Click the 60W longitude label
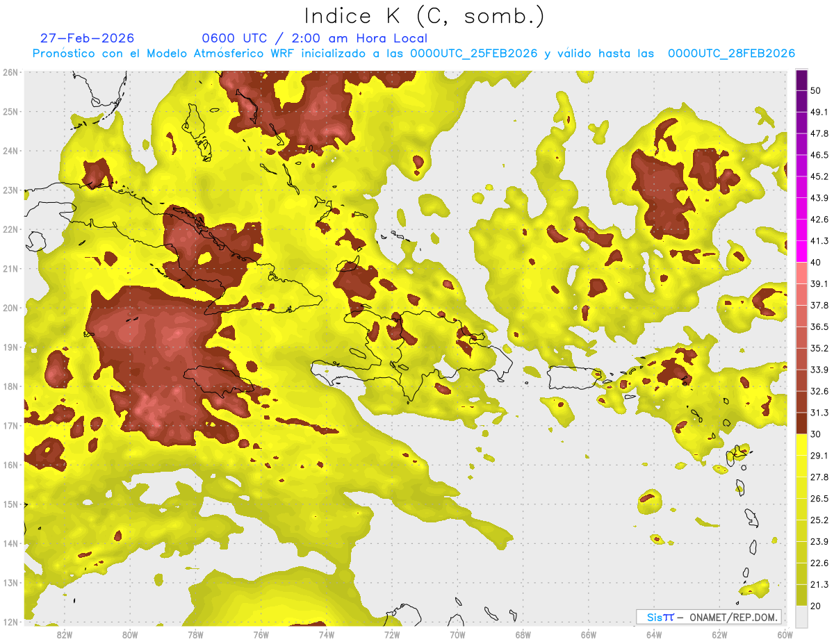 pyautogui.click(x=785, y=634)
